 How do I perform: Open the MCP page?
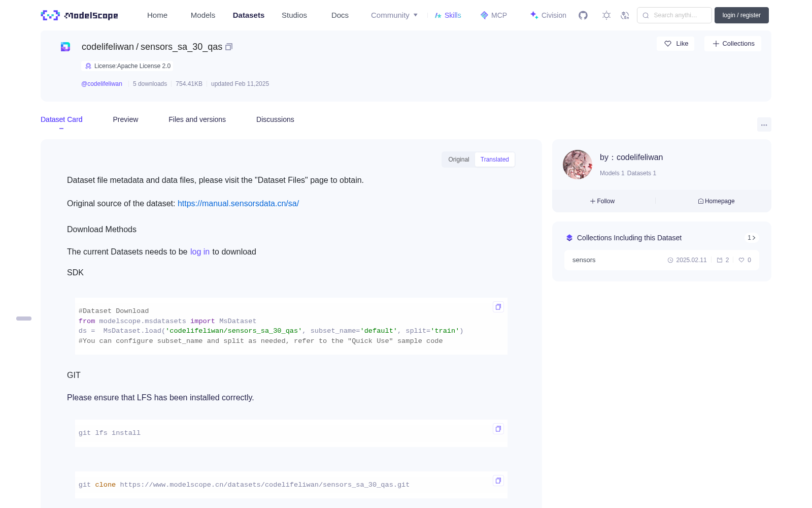pyautogui.click(x=494, y=15)
